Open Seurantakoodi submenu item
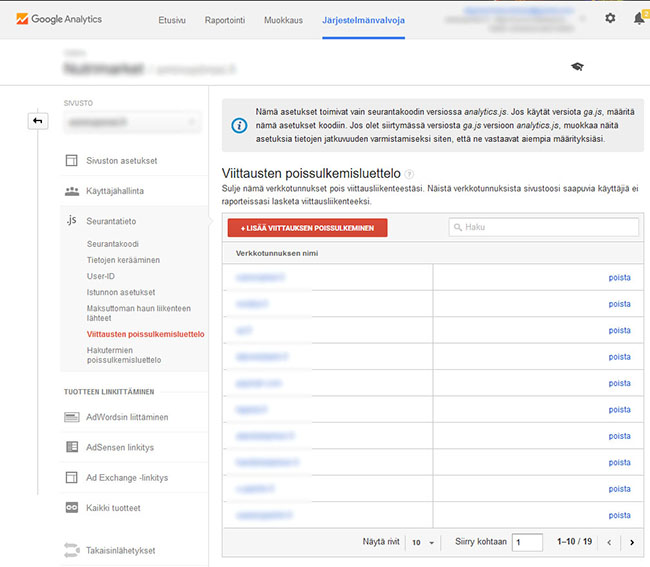This screenshot has width=650, height=567. 113,244
